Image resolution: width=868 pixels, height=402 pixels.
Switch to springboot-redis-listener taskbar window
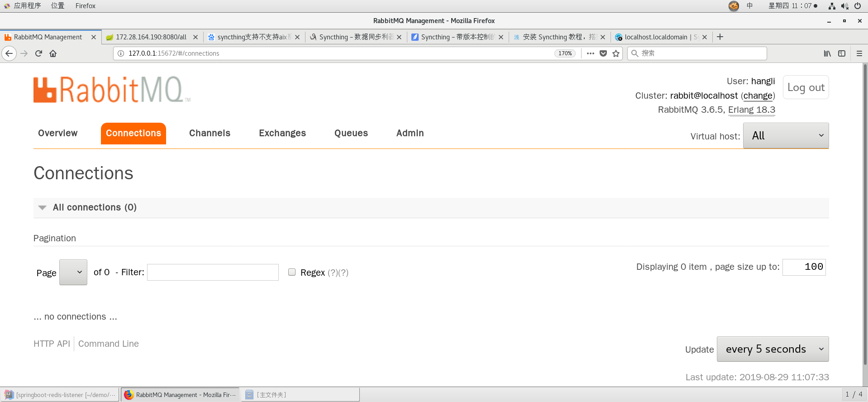[x=60, y=395]
